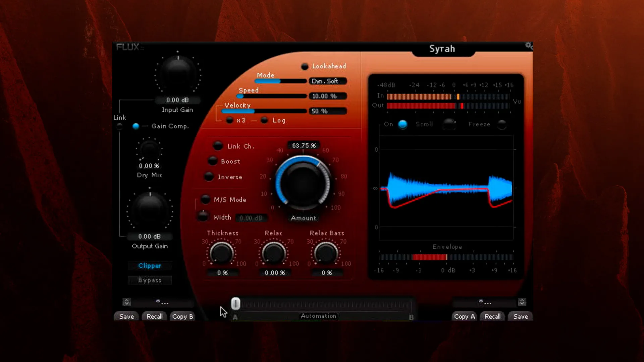This screenshot has height=362, width=644.
Task: Click the Width 0.00 dB value field
Action: coord(251,218)
